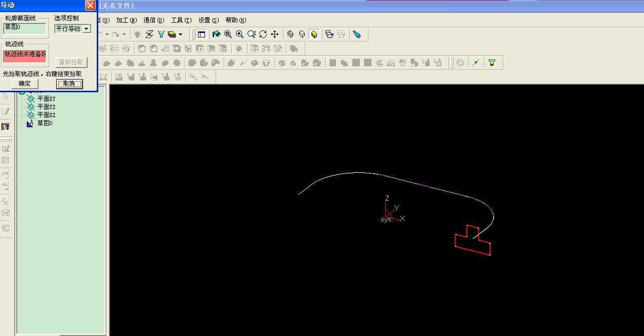Click the greyed 重新拾取 button
The width and height of the screenshot is (644, 336).
point(71,62)
